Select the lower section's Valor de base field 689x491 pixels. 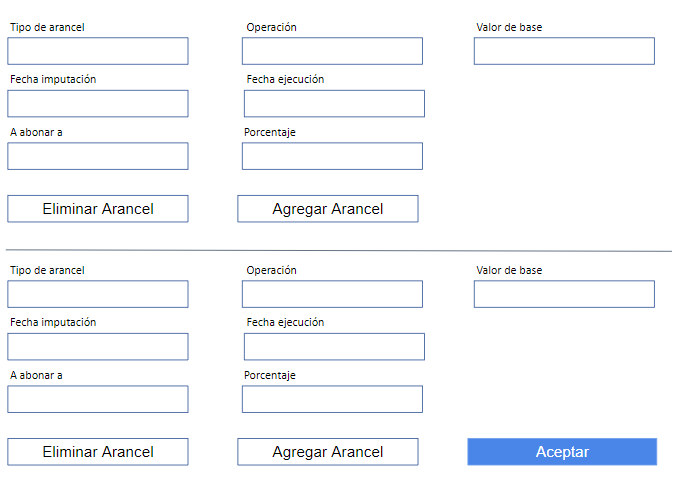[x=564, y=294]
